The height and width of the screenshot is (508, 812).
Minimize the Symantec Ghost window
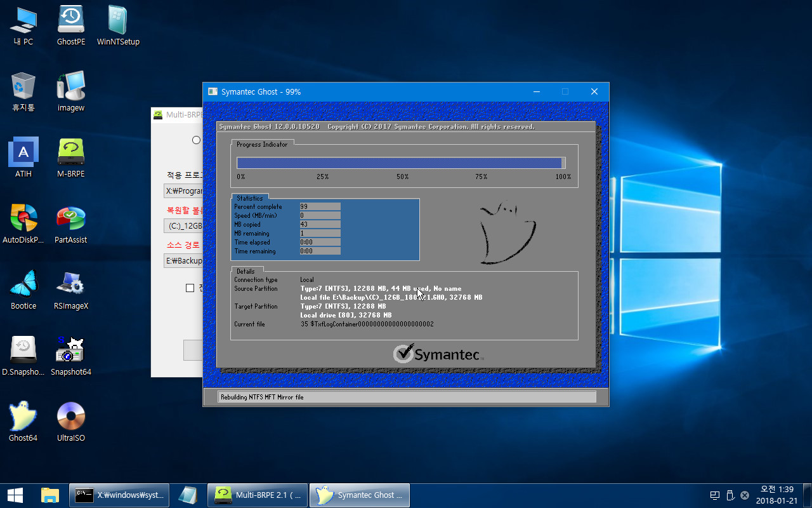(536, 91)
